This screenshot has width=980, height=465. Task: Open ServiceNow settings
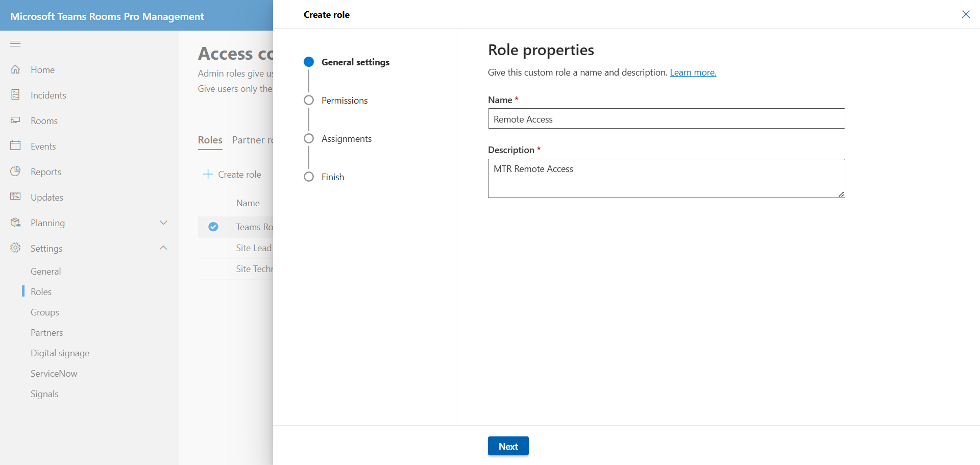(54, 374)
